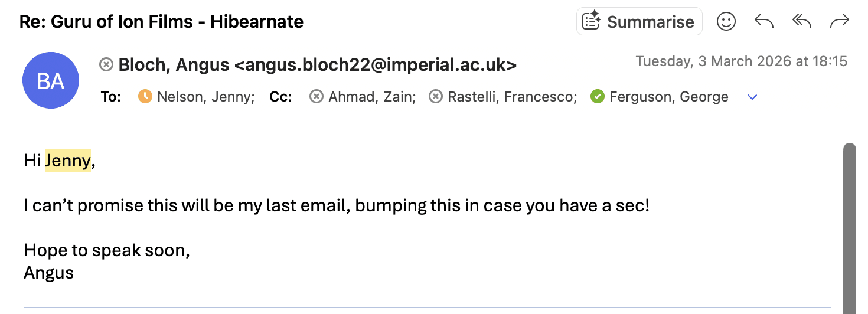Click Cc recipient Ahmad, Zain
Image resolution: width=868 pixels, height=314 pixels.
pyautogui.click(x=372, y=97)
